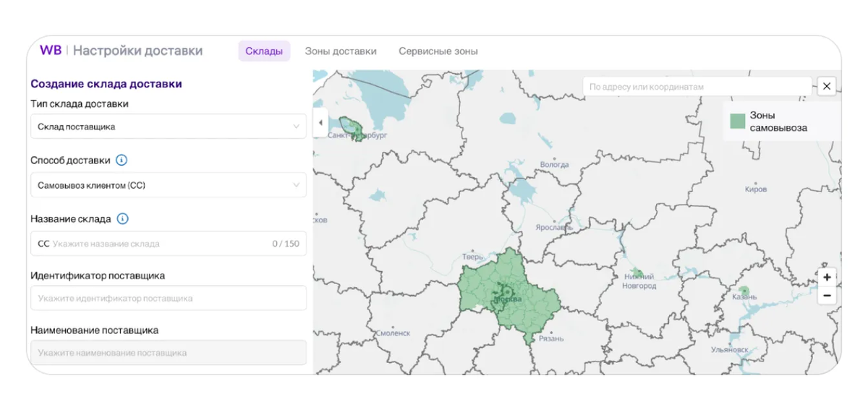Click the Настройки доставки title
Screen dimensions: 868x410
click(137, 51)
